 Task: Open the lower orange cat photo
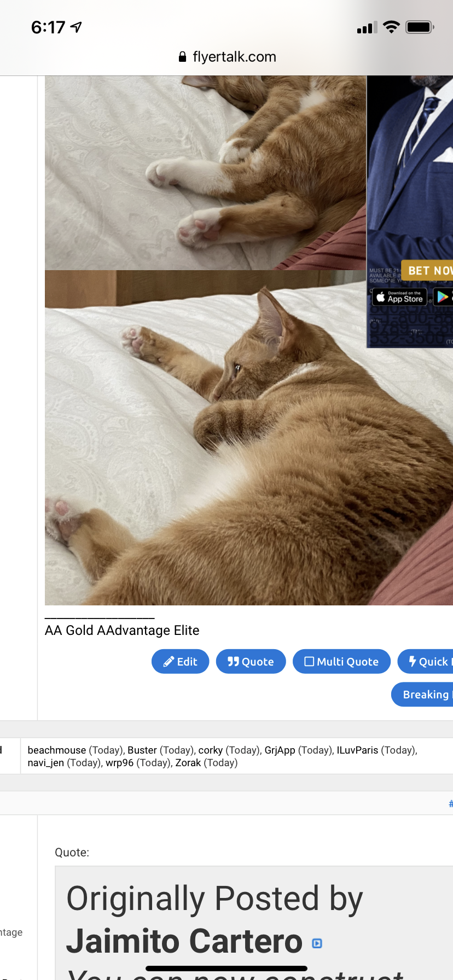249,437
